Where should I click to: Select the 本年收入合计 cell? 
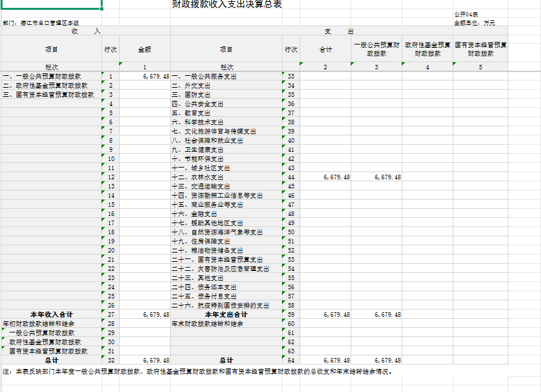coord(51,315)
